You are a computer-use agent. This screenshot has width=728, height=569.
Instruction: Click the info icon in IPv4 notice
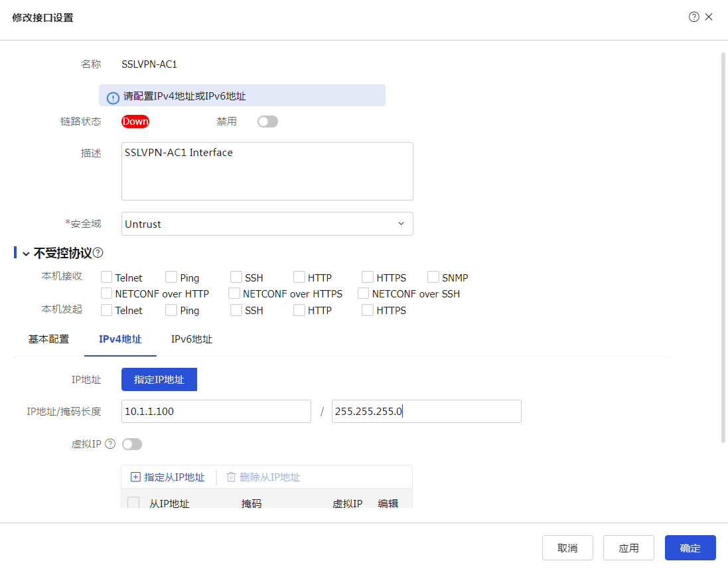click(113, 97)
